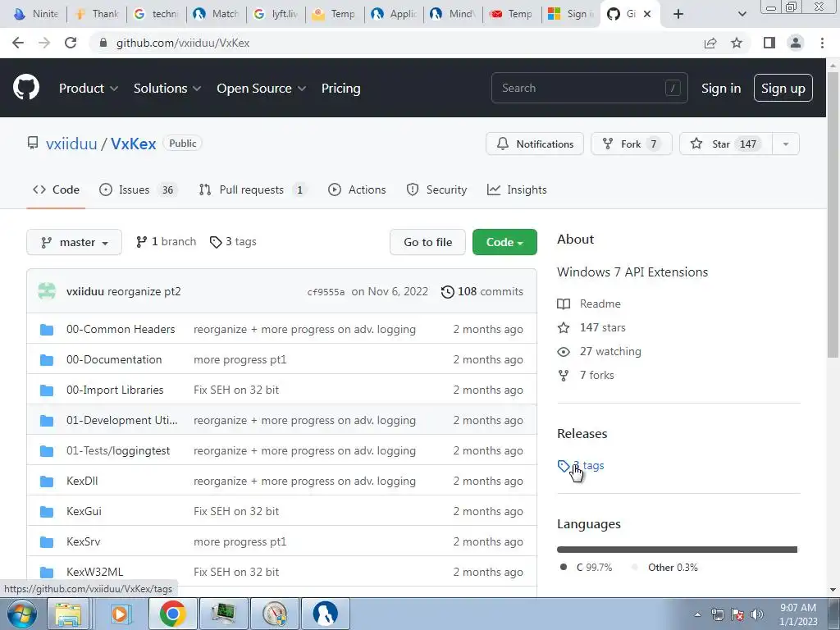Open the Issues tab
The height and width of the screenshot is (630, 840).
[138, 189]
